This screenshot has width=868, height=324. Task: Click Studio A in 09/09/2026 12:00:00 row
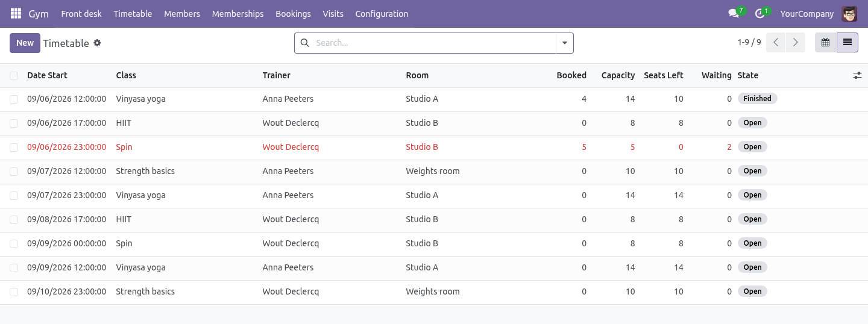(422, 267)
